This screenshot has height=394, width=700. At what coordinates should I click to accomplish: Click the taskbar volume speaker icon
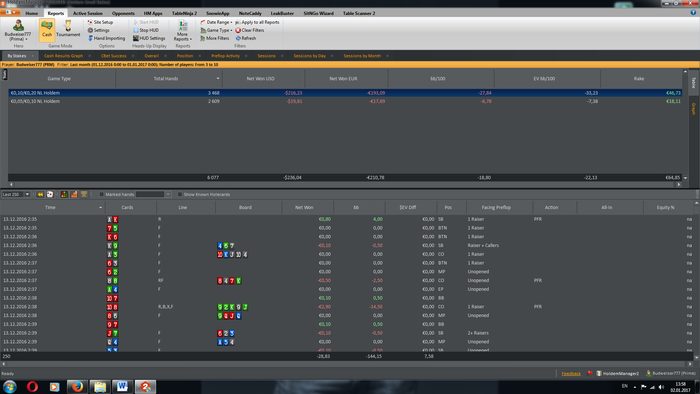(661, 387)
